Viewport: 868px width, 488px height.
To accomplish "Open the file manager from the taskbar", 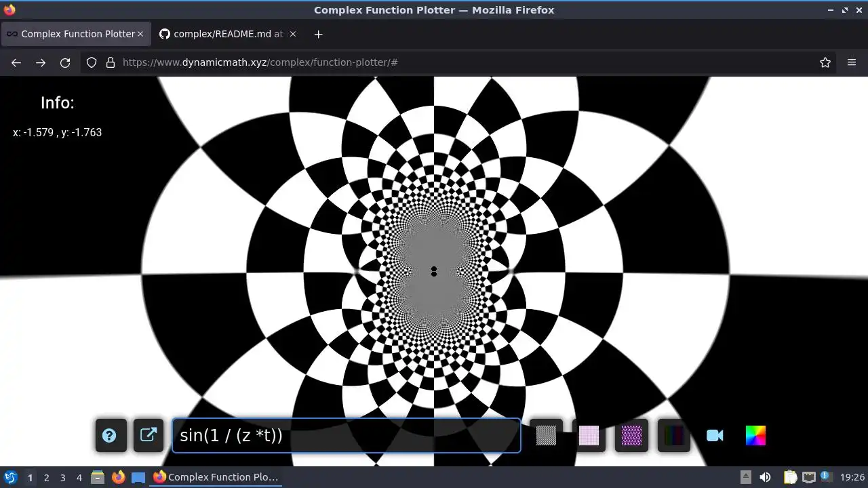I will [x=98, y=477].
